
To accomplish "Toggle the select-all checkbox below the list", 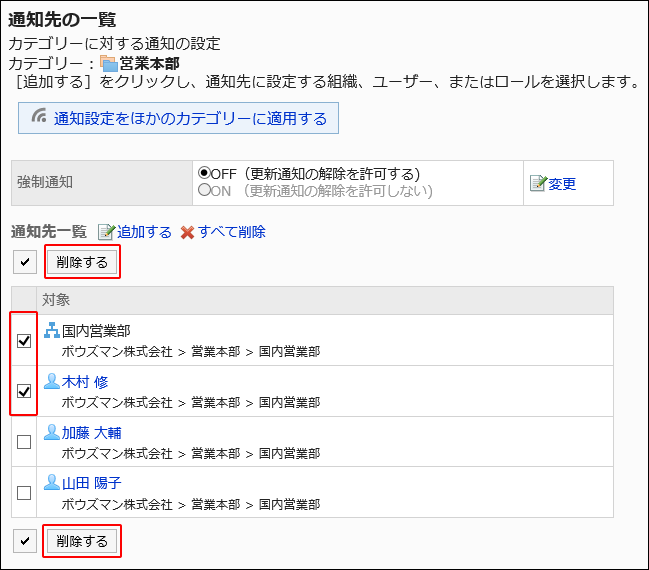I will point(25,541).
